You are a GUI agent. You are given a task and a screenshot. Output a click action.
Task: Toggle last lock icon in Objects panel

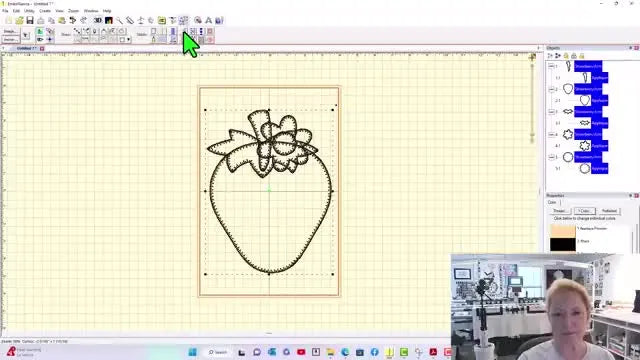click(x=582, y=56)
